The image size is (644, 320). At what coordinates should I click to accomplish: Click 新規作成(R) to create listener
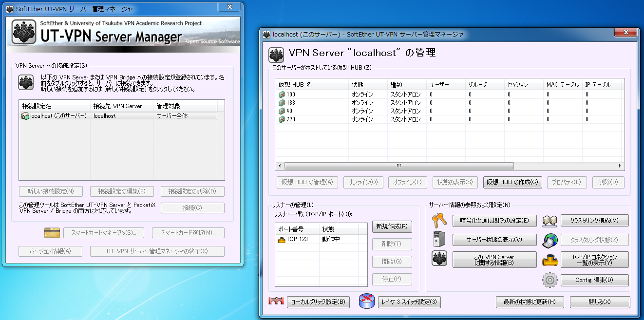pyautogui.click(x=392, y=226)
